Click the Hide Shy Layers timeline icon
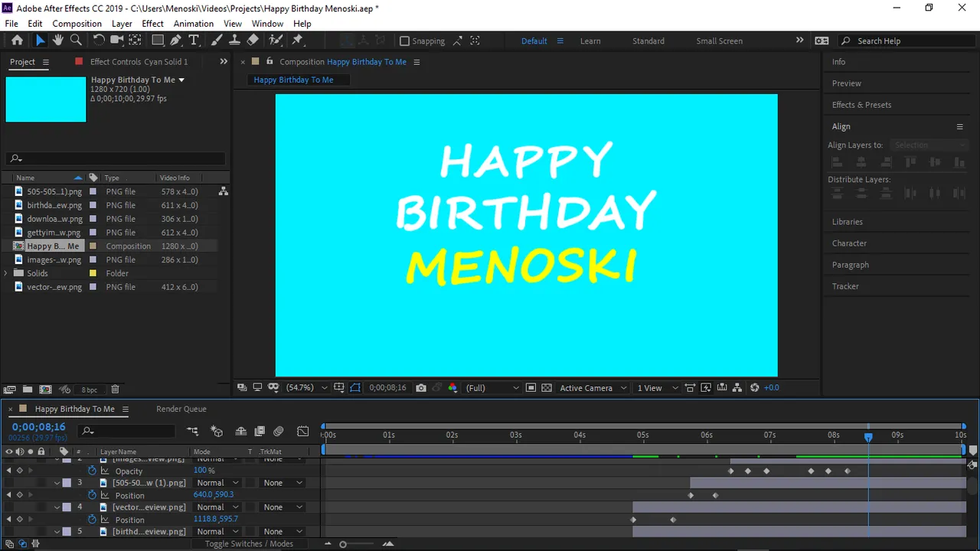The image size is (980, 551). (240, 432)
